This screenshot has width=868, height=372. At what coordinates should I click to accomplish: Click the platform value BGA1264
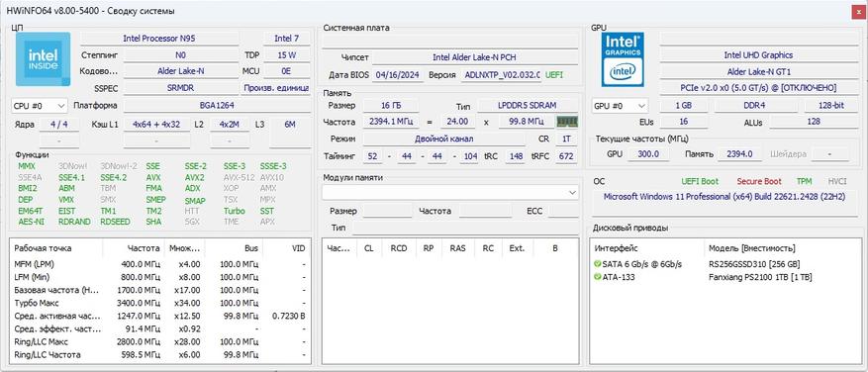(x=217, y=105)
